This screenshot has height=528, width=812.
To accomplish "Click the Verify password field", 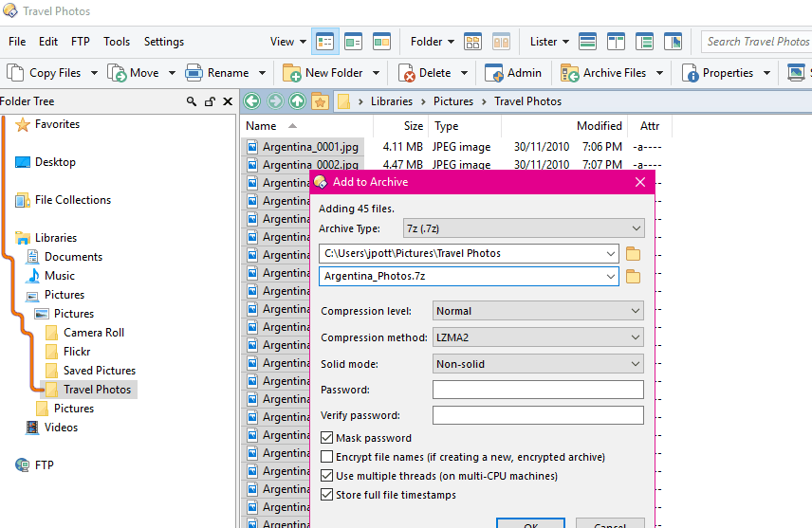I will pos(538,415).
